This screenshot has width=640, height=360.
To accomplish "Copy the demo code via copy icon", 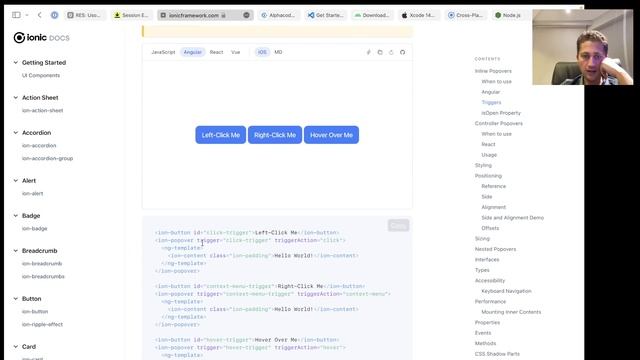I will (x=380, y=52).
